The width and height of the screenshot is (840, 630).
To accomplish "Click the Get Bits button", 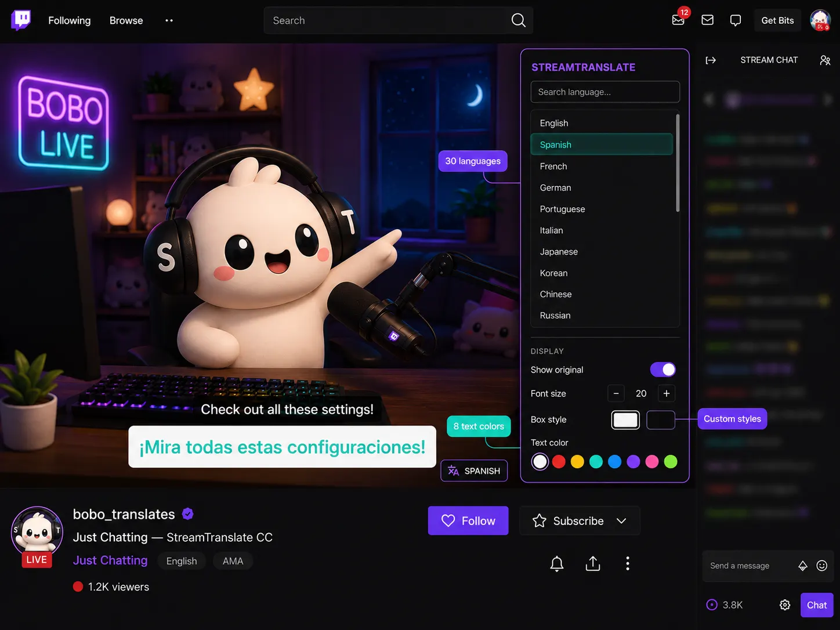I will pyautogui.click(x=777, y=20).
